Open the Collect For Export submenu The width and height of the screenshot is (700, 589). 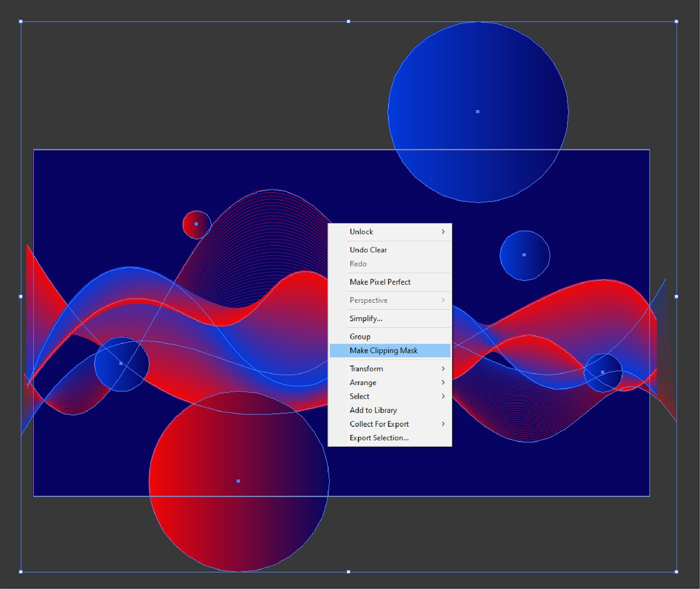(443, 424)
